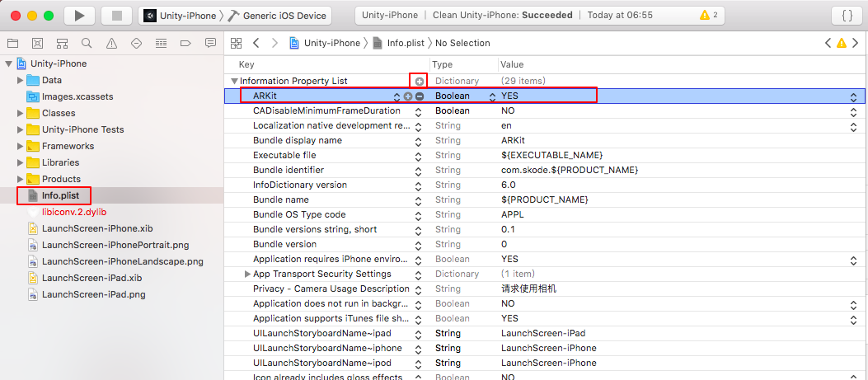
Task: Open the Source Control navigator icon
Action: 37,43
